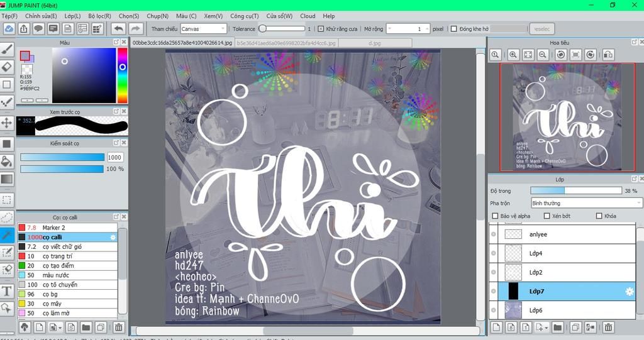Delete layer with trash icon in layer panel
Screen dimensions: 644x340
608,327
